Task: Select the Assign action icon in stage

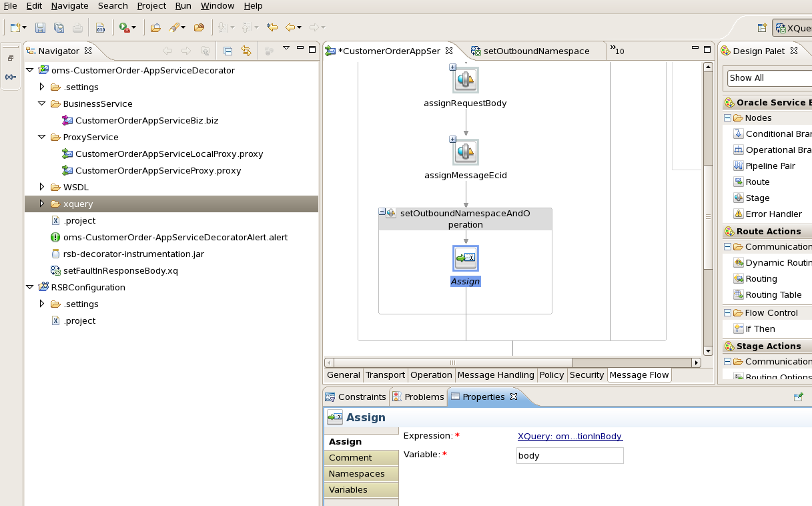Action: click(x=465, y=258)
